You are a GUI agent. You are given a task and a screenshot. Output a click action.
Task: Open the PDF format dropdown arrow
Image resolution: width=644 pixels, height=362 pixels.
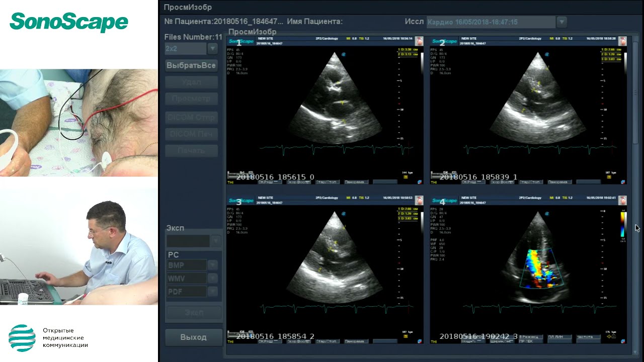[212, 291]
